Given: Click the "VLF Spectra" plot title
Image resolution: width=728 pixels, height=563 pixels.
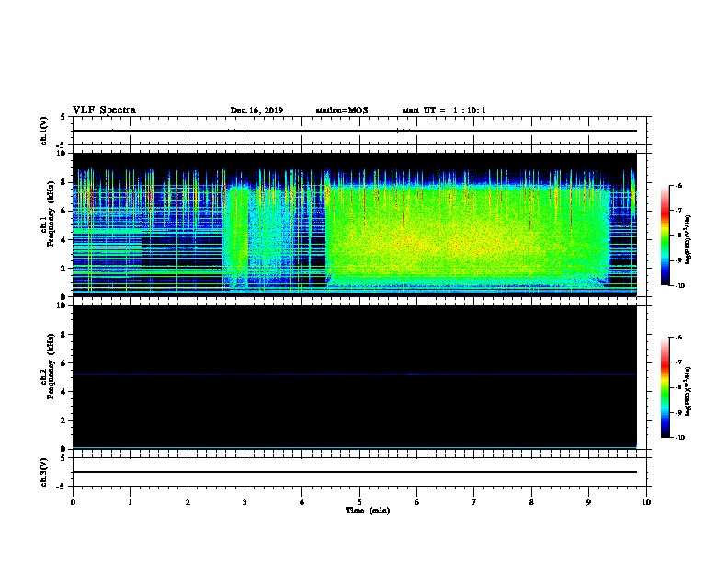Looking at the screenshot, I should pyautogui.click(x=104, y=110).
